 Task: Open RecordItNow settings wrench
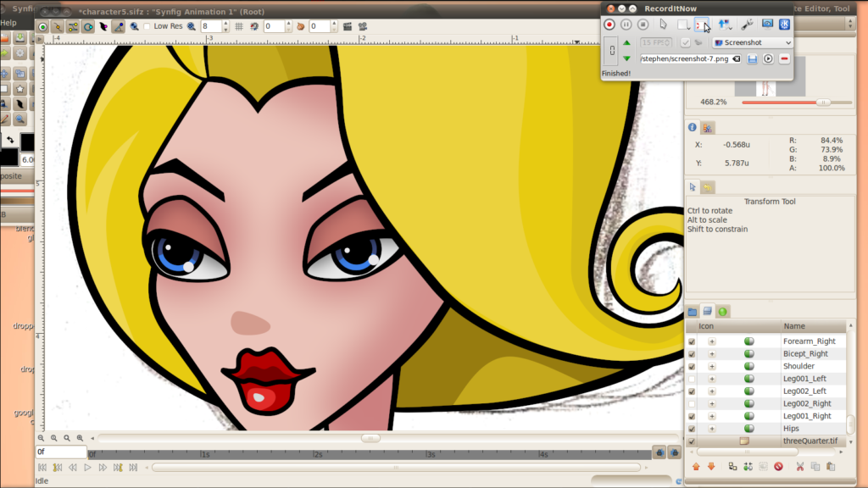tap(747, 25)
